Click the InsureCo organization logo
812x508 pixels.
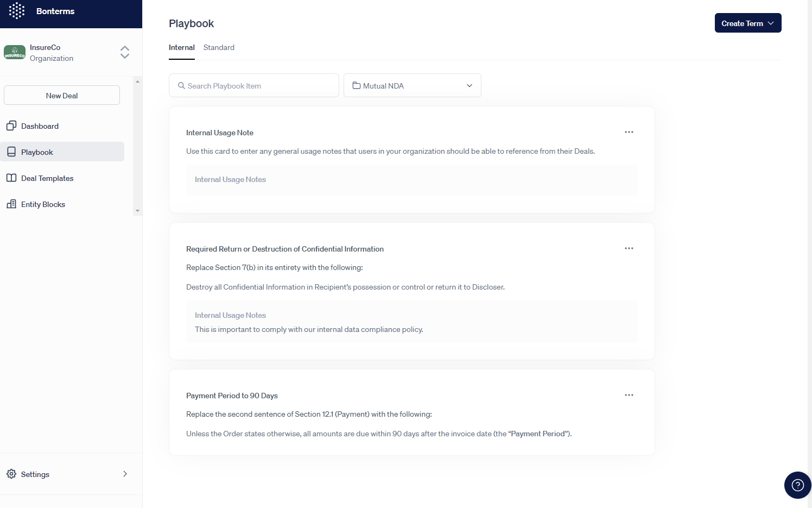(15, 53)
